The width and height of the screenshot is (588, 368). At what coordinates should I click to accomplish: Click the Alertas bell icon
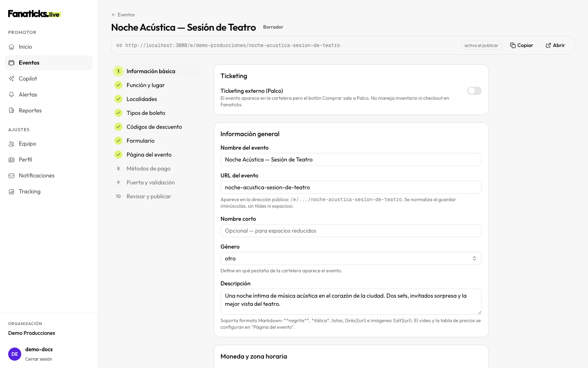click(x=11, y=94)
